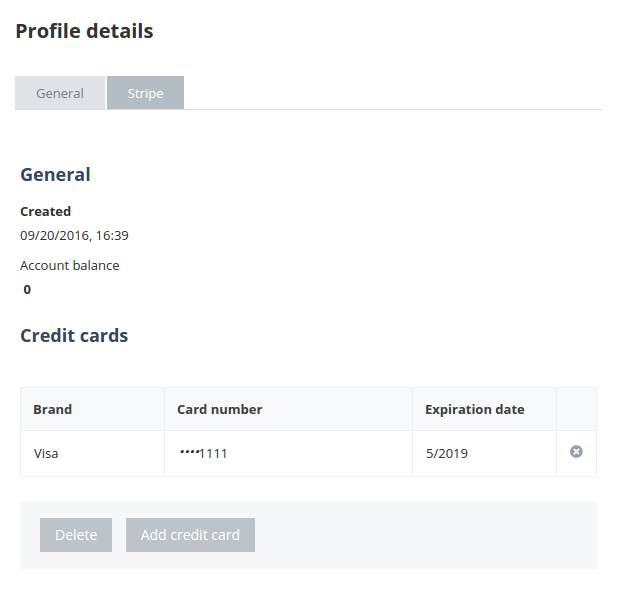
Task: Click the Created label
Action: click(46, 211)
